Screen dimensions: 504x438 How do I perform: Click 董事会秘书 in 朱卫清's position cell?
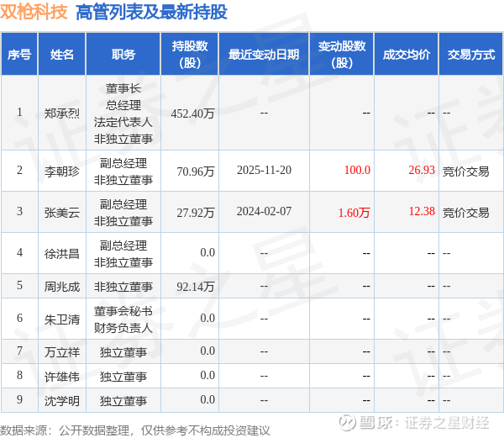click(123, 311)
